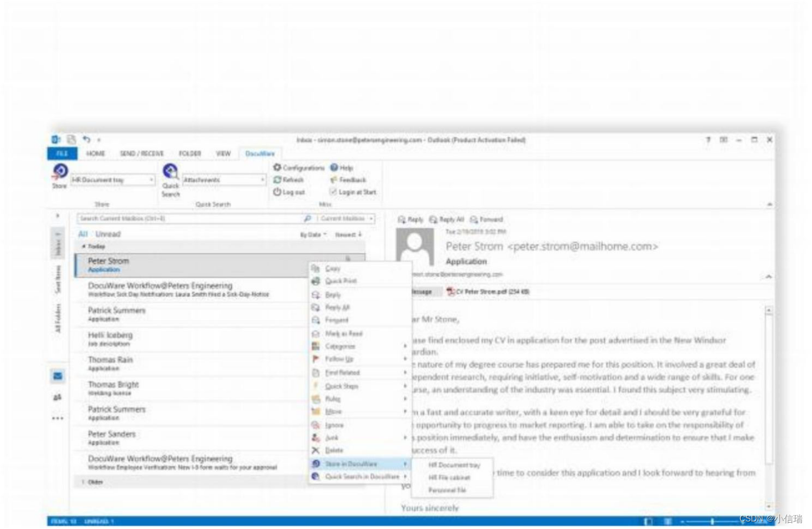
Task: Switch to the SEND / RECEIVE tab
Action: 142,154
